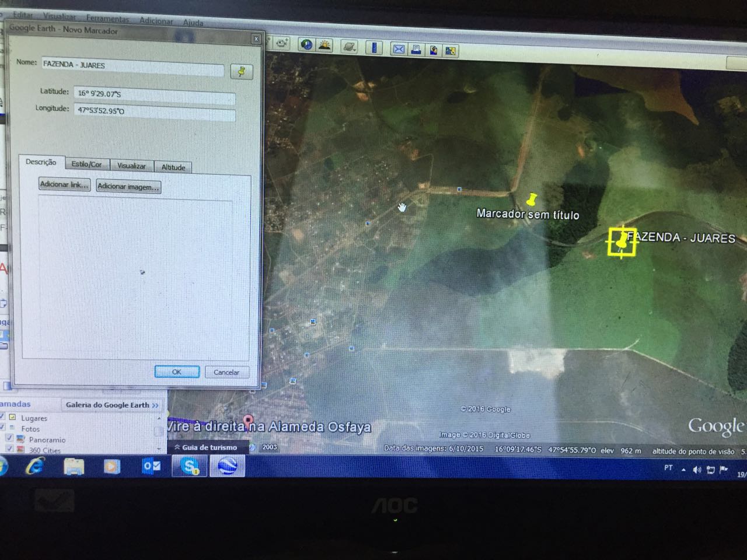747x560 pixels.
Task: Open Internet Explorer from taskbar
Action: 36,466
